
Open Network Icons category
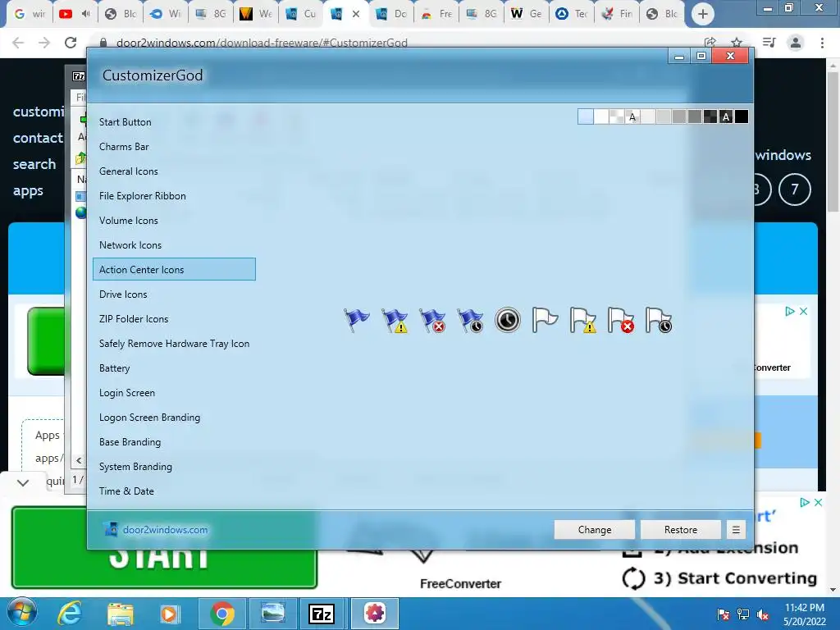174,245
